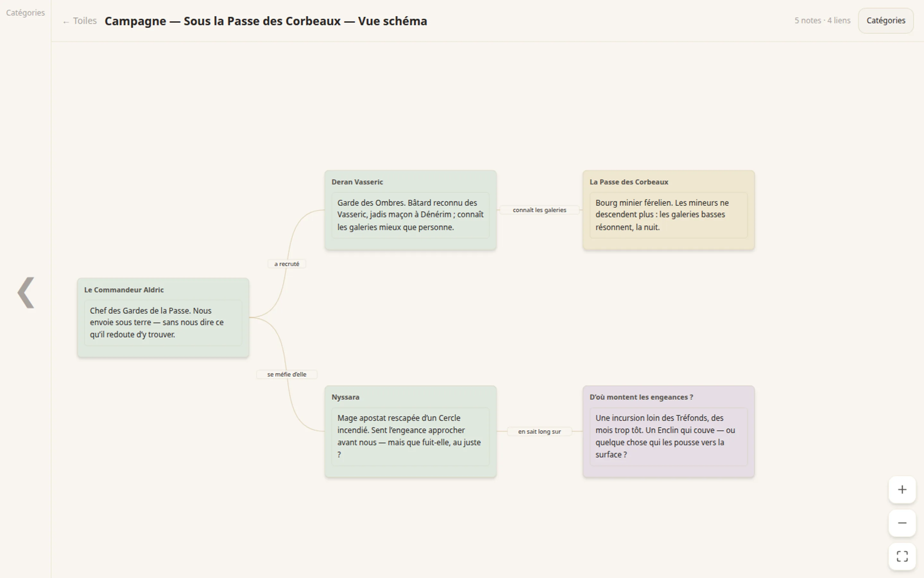This screenshot has width=924, height=578.
Task: Click the 'se méfie d'elle' link label
Action: (x=287, y=374)
